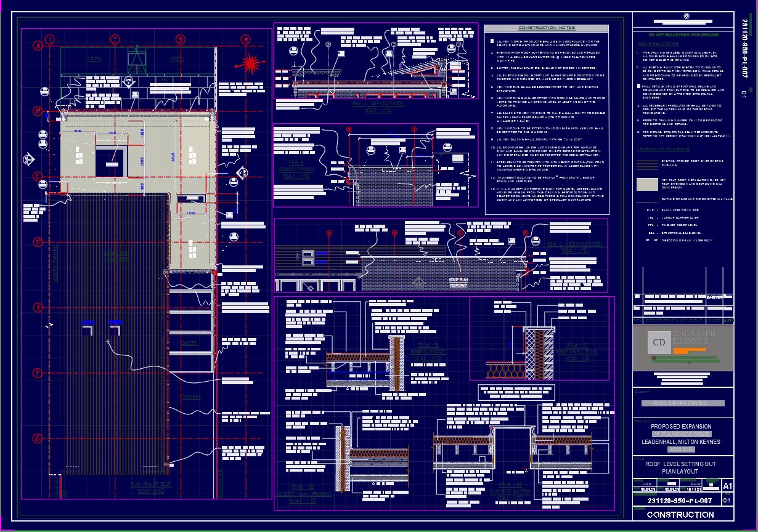The image size is (758, 532).
Task: Click the CONSTRUCTION NOTES heading
Action: click(547, 28)
